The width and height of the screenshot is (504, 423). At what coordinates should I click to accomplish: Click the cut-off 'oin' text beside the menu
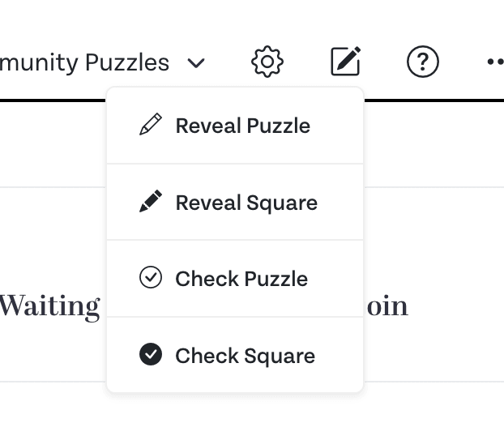click(x=387, y=305)
